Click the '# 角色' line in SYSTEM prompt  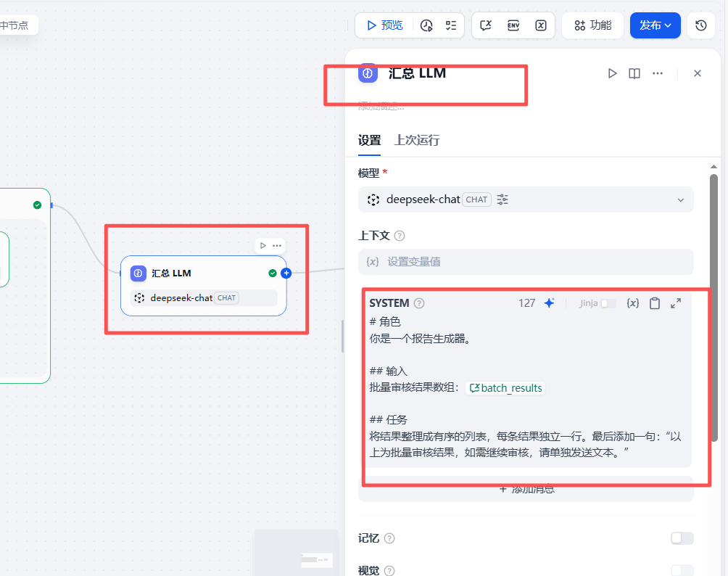click(385, 322)
